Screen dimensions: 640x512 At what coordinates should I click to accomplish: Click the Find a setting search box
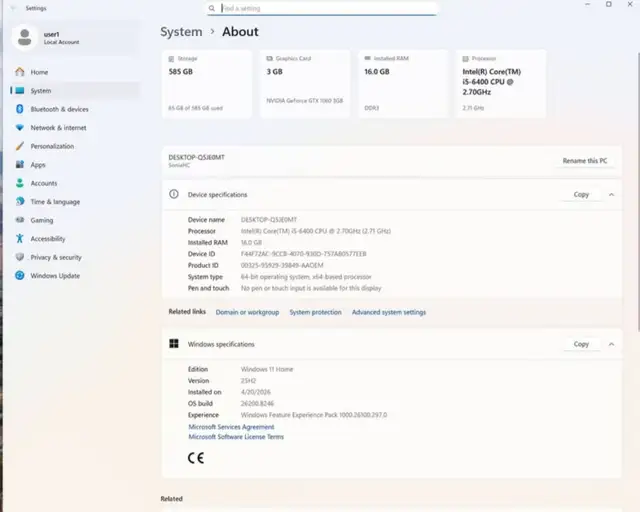tap(322, 8)
